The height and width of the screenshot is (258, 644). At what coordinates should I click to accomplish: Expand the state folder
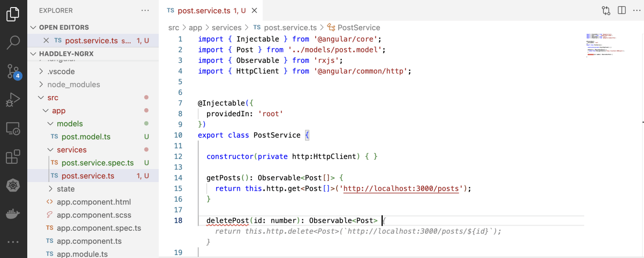(65, 189)
